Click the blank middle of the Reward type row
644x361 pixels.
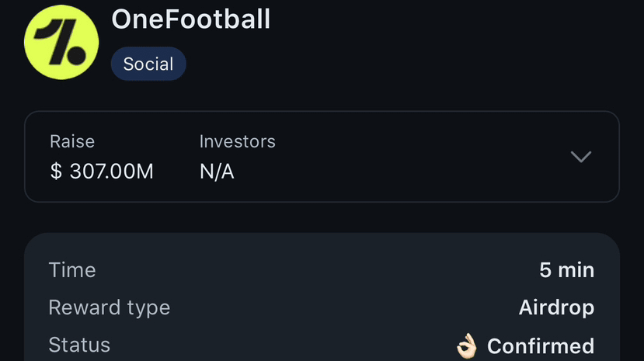pos(342,307)
